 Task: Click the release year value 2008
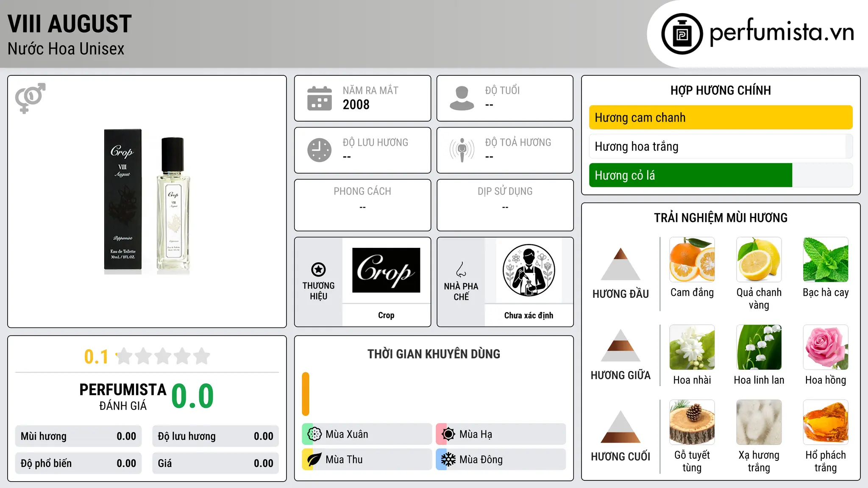[x=356, y=105]
